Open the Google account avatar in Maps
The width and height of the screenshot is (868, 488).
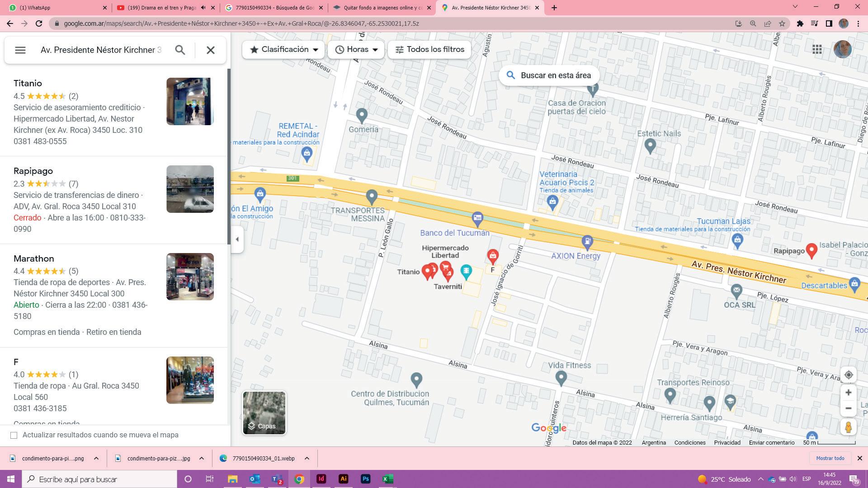[842, 49]
